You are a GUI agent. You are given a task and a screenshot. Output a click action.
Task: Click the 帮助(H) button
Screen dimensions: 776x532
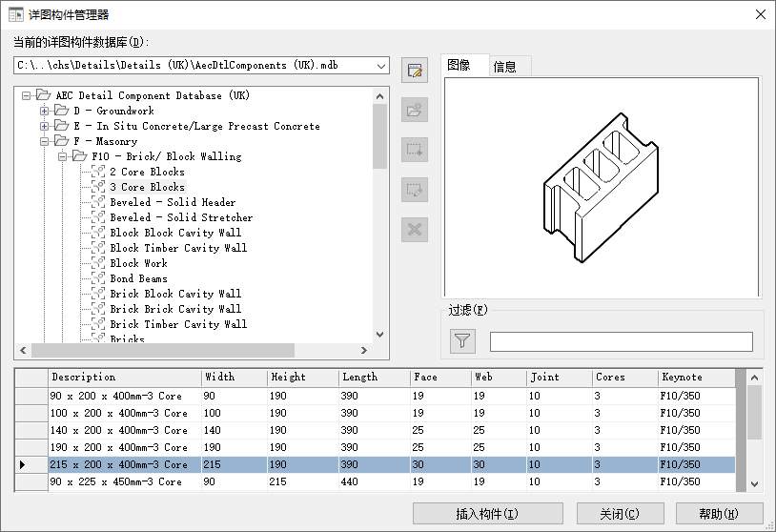pyautogui.click(x=719, y=514)
